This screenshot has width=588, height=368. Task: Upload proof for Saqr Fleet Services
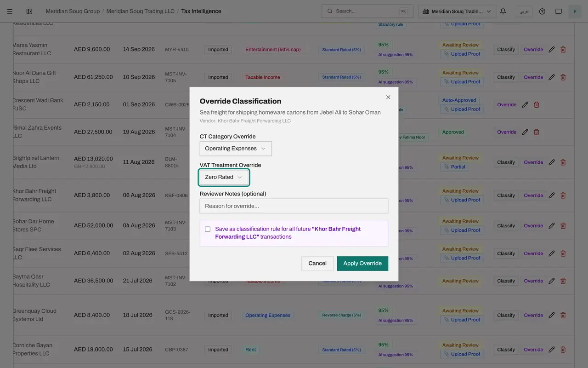click(462, 259)
